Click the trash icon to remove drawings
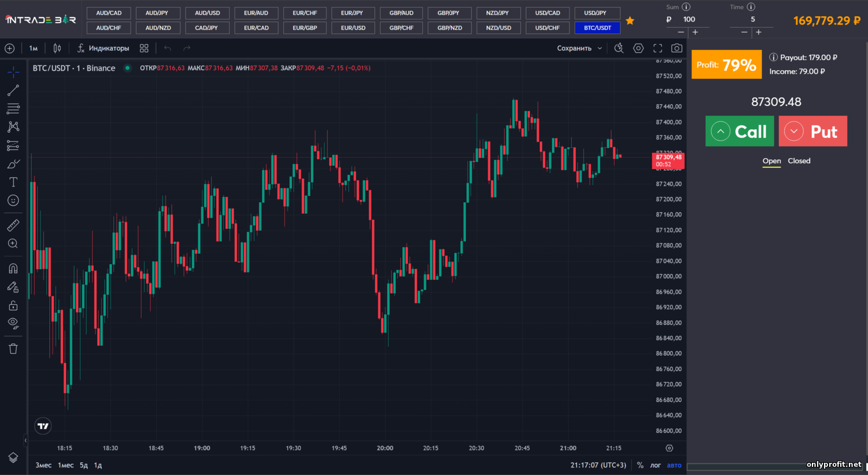 tap(13, 348)
